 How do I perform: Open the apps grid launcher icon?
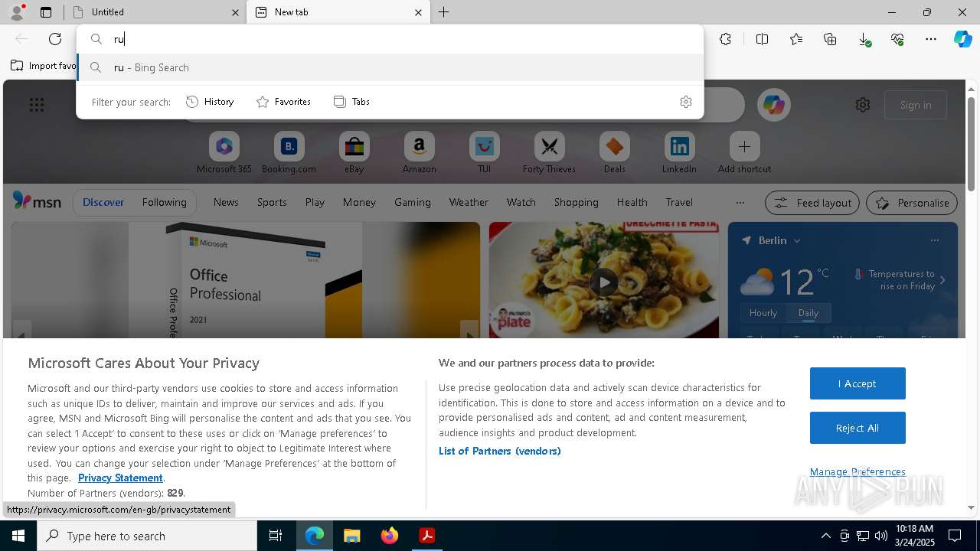pos(37,105)
